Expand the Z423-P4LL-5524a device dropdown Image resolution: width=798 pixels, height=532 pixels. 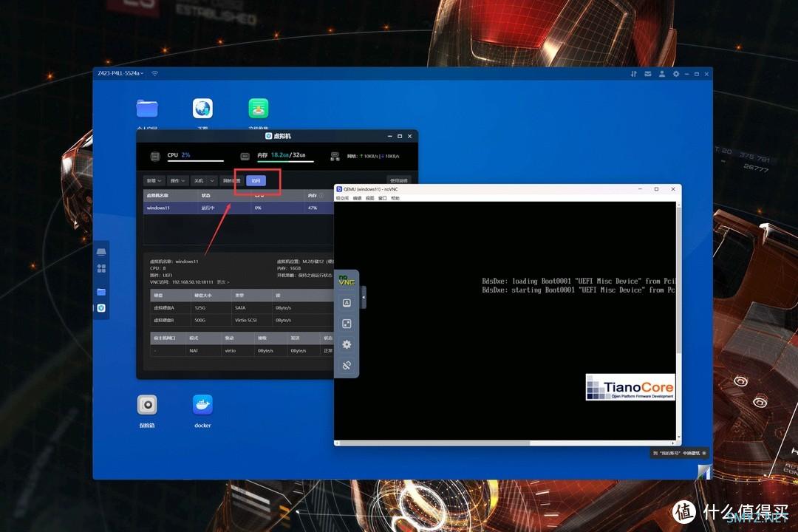[120, 73]
